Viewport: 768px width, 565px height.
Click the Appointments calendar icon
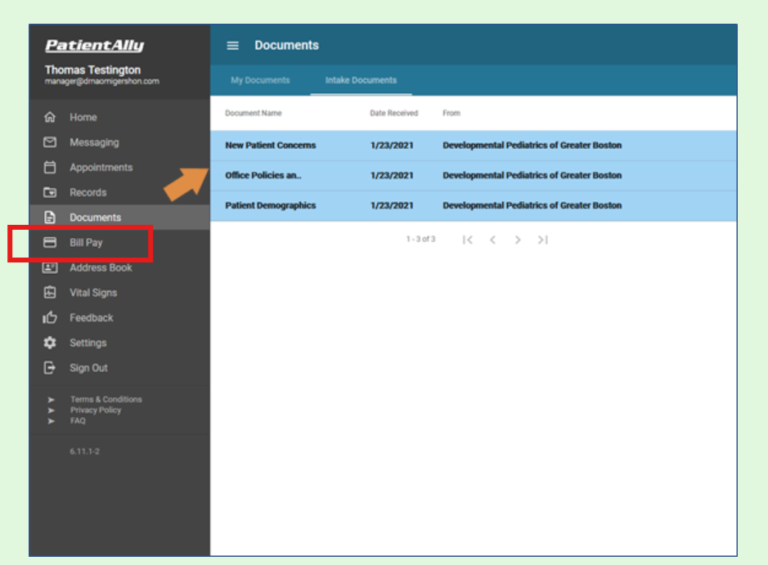coord(50,167)
